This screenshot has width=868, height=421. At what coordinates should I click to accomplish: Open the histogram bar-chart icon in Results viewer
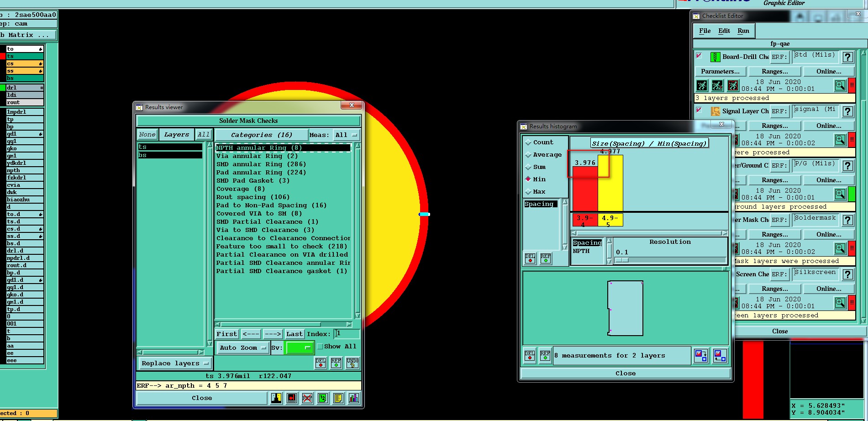[x=353, y=398]
